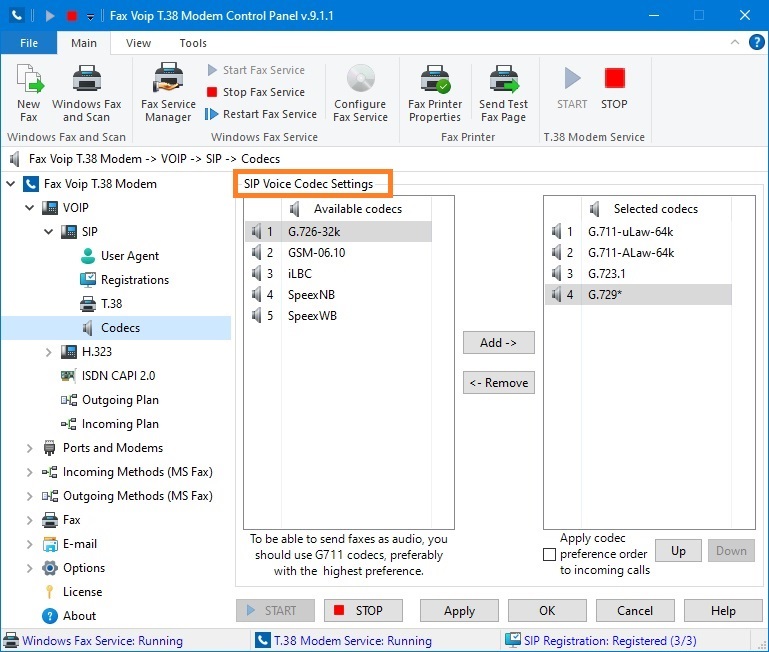
Task: Select G.711-ALaw-64k in selected codecs
Action: [638, 253]
